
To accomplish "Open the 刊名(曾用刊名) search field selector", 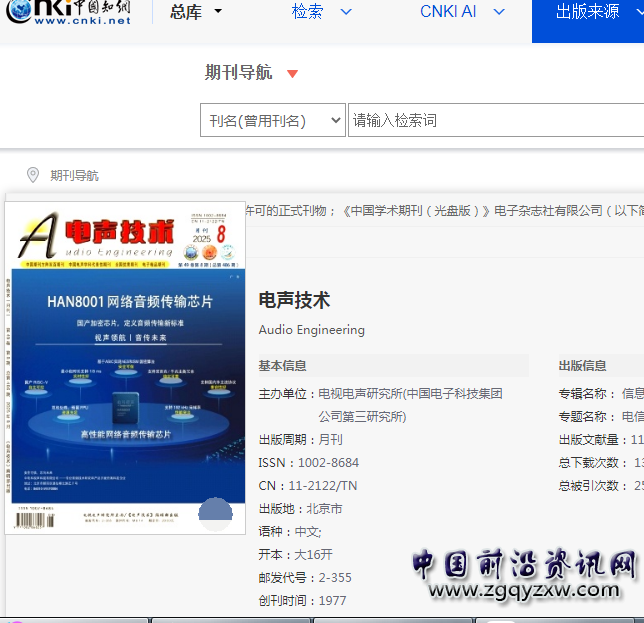I will pyautogui.click(x=273, y=121).
